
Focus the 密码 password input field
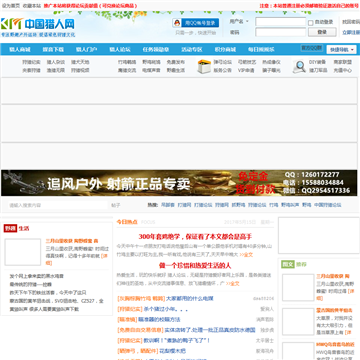pyautogui.click(x=280, y=32)
